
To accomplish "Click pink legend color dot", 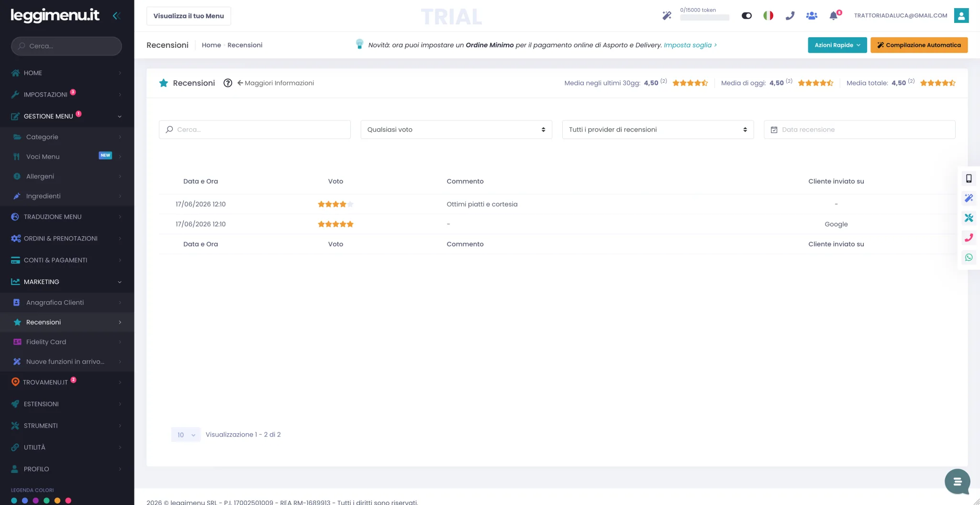I will coord(68,501).
